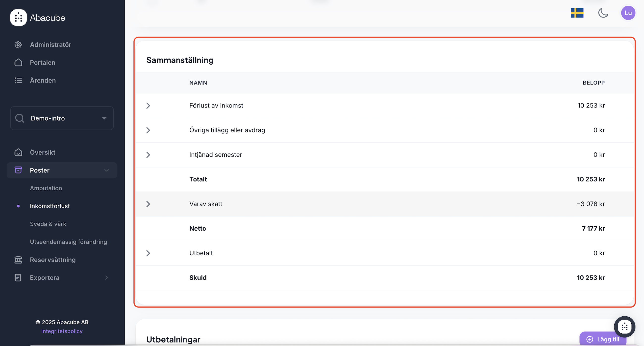
Task: Go to the Amputation post
Action: pyautogui.click(x=46, y=188)
